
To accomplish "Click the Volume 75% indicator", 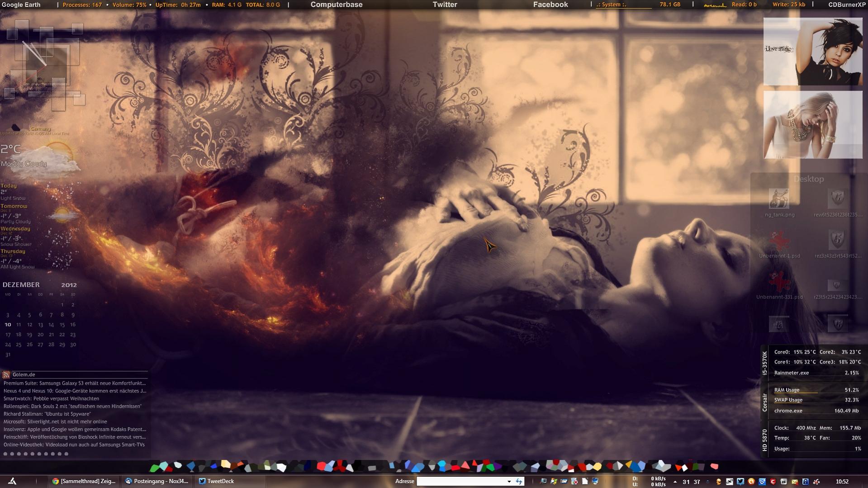I will pos(129,5).
